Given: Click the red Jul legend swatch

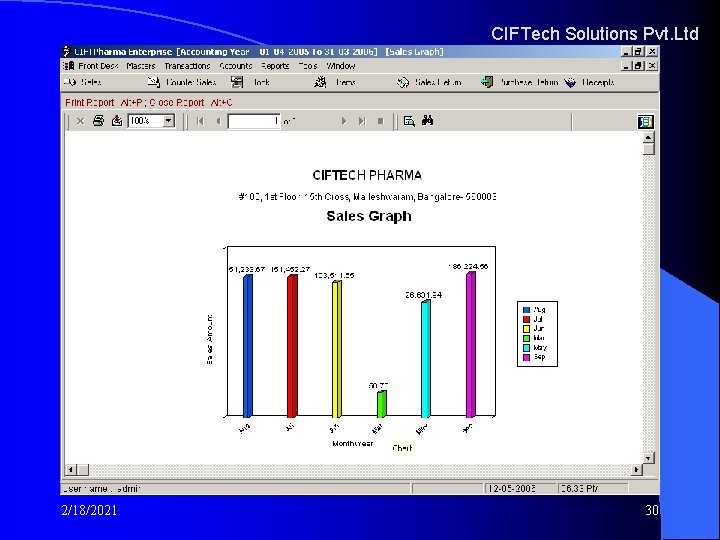Looking at the screenshot, I should tap(527, 319).
